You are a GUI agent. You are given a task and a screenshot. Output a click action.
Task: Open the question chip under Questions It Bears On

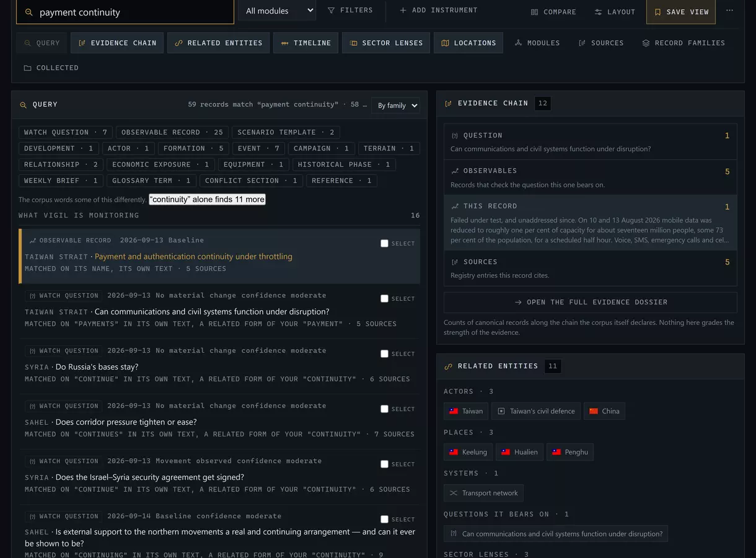555,534
